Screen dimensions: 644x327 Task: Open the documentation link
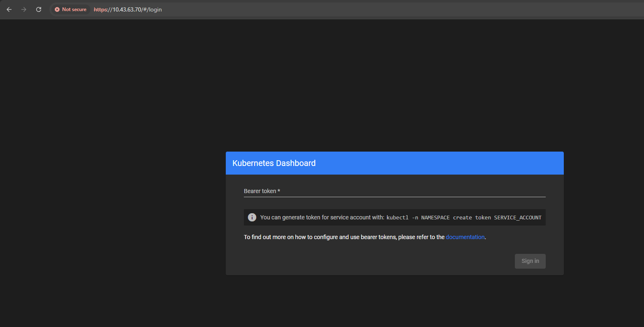pos(465,237)
